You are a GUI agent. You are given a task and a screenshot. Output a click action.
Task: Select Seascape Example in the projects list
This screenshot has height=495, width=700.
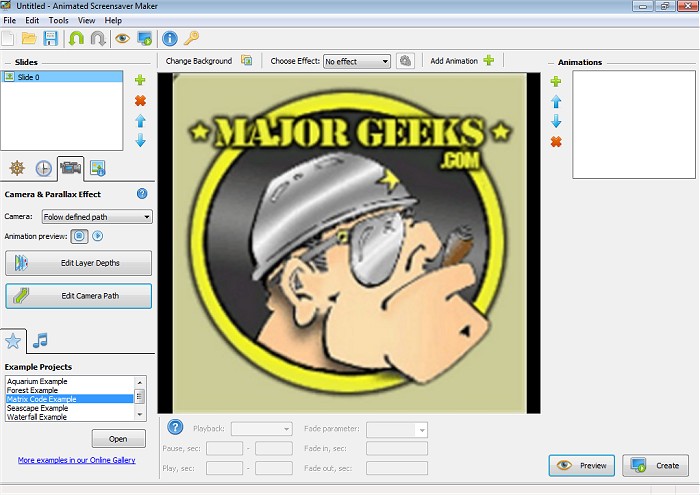point(37,408)
